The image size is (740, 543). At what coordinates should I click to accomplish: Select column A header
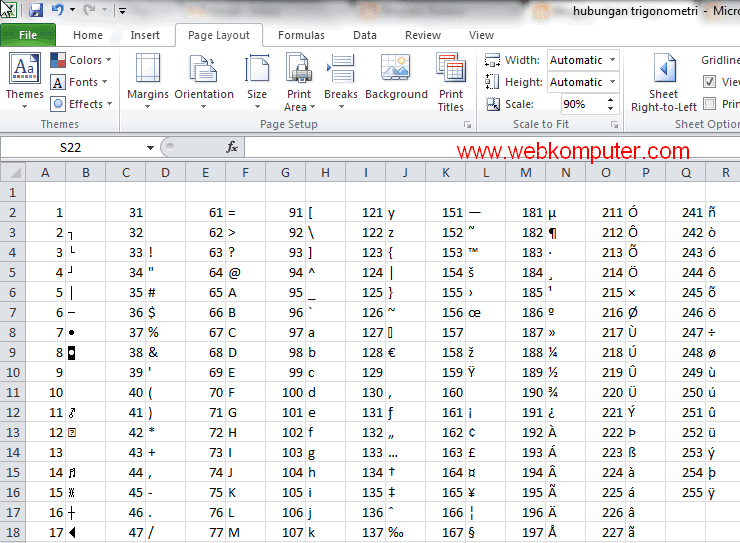[x=45, y=173]
